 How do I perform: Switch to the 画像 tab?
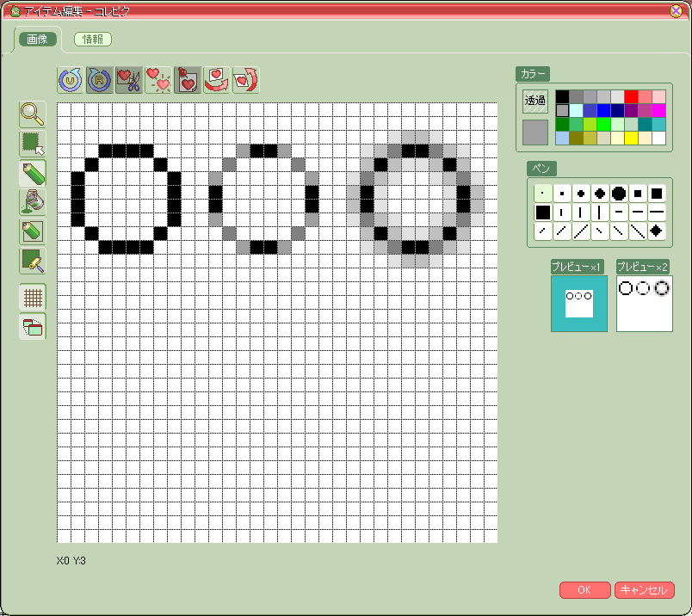click(x=38, y=39)
